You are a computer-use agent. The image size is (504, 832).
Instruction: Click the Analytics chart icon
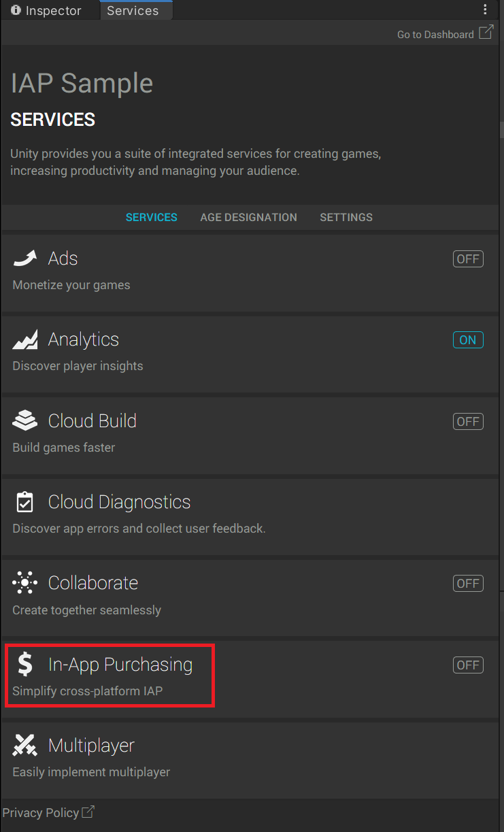pyautogui.click(x=25, y=339)
